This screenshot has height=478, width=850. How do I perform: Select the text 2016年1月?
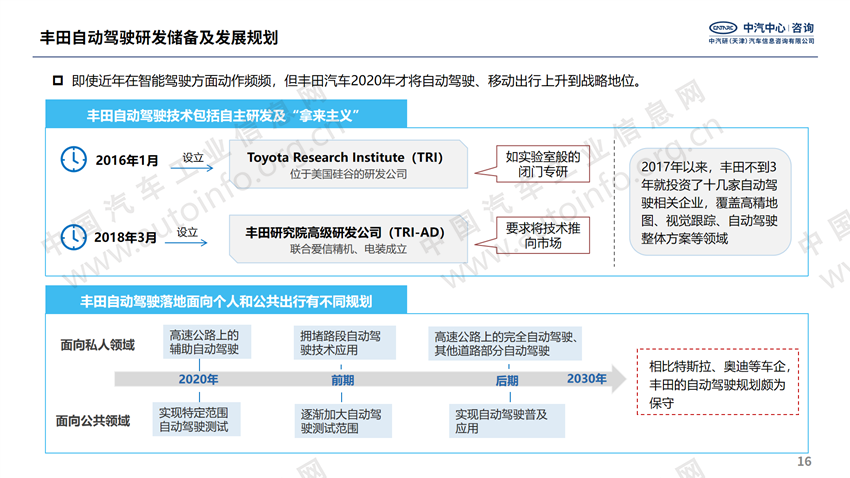click(x=127, y=160)
